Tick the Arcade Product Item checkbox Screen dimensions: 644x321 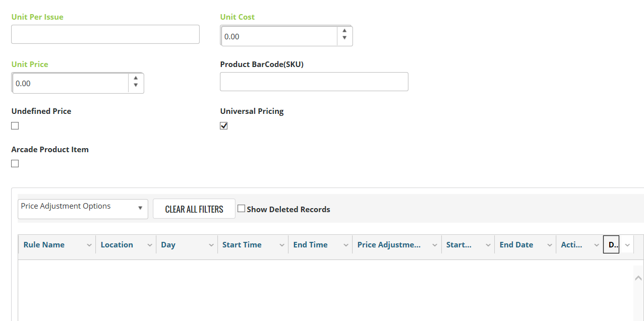15,164
